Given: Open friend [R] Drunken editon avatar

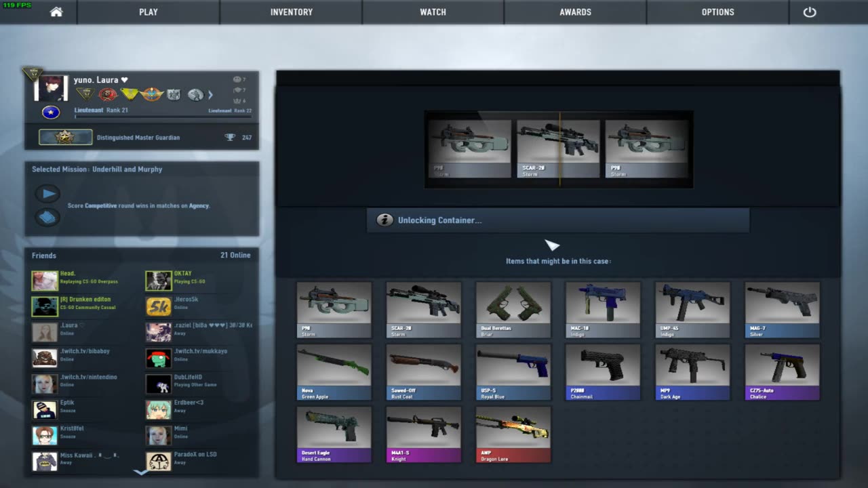Looking at the screenshot, I should pyautogui.click(x=45, y=306).
